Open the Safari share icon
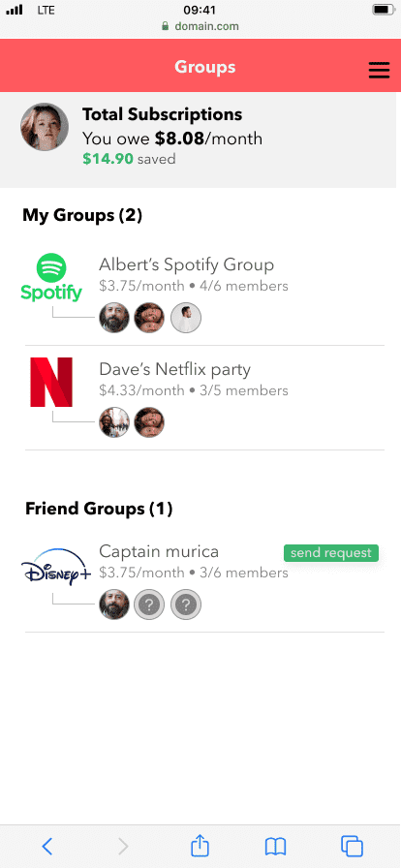 tap(200, 845)
